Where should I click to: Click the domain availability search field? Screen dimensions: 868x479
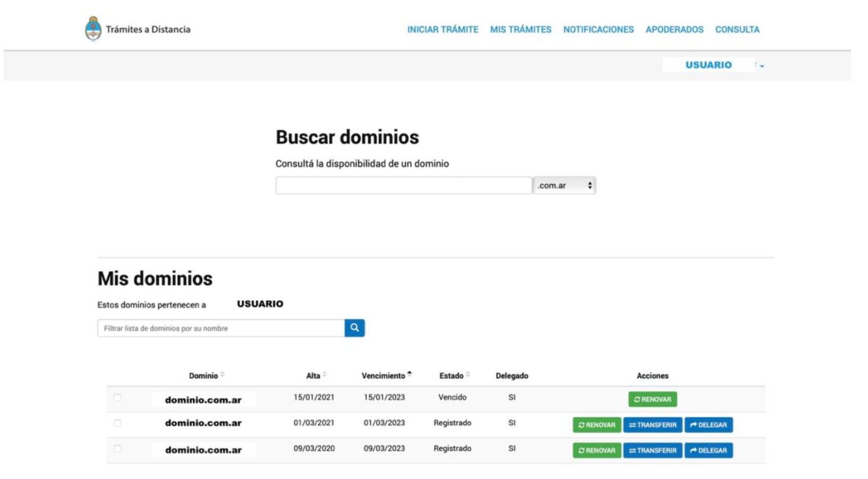(x=403, y=185)
